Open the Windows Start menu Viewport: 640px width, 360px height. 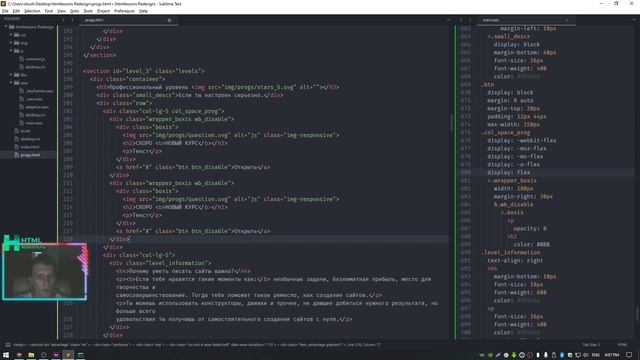pos(6,355)
